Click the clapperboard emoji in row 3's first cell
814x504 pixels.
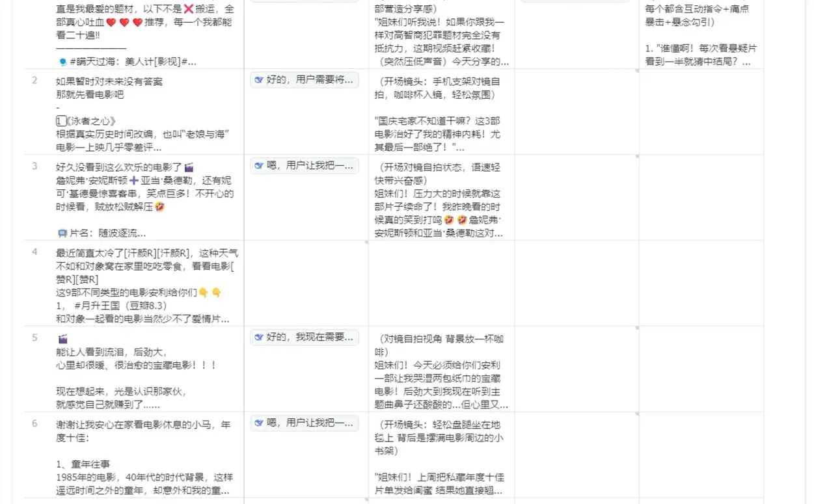pos(189,166)
